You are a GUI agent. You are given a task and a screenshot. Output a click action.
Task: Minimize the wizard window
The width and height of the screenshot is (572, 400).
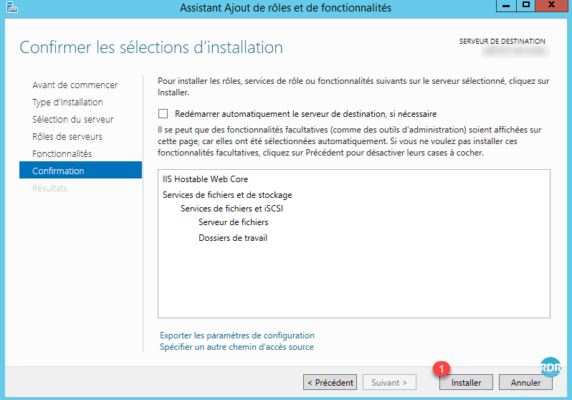pyautogui.click(x=506, y=5)
